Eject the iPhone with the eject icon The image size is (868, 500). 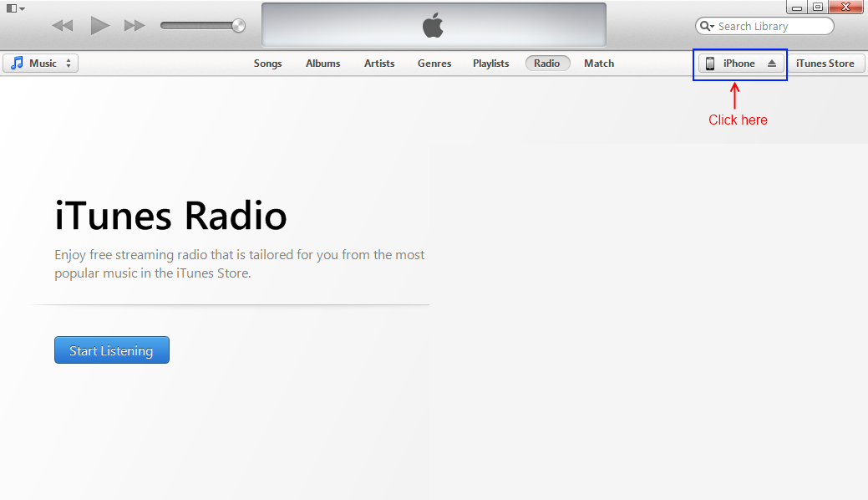772,64
